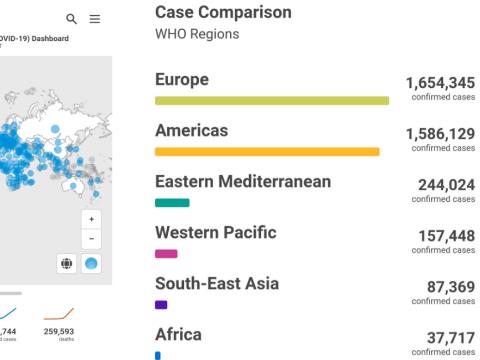The width and height of the screenshot is (480, 360).
Task: Select the South-East Asia region
Action: click(217, 284)
